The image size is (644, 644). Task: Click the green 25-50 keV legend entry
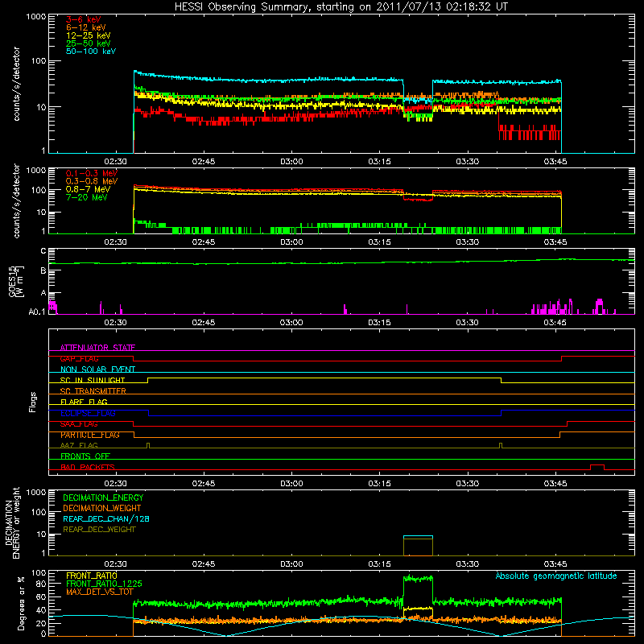point(89,43)
